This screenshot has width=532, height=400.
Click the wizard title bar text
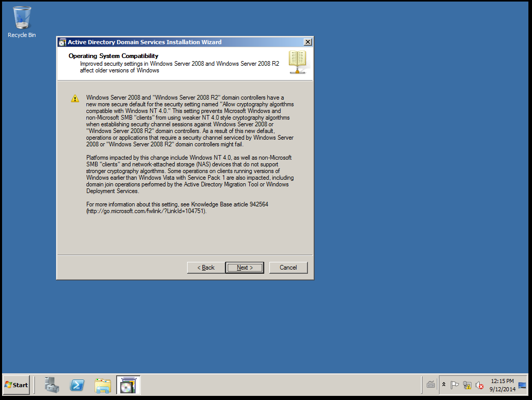click(144, 42)
